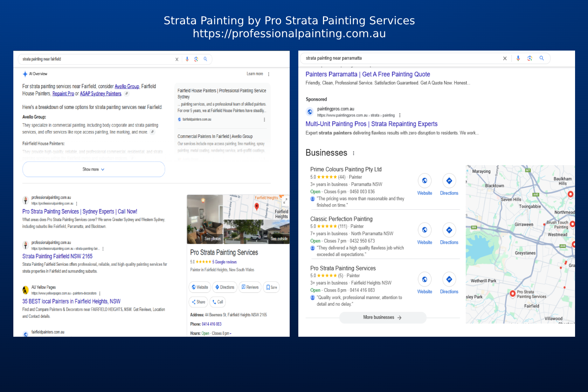Open Prime Colours Painting Pty Ltd listing

coord(346,169)
